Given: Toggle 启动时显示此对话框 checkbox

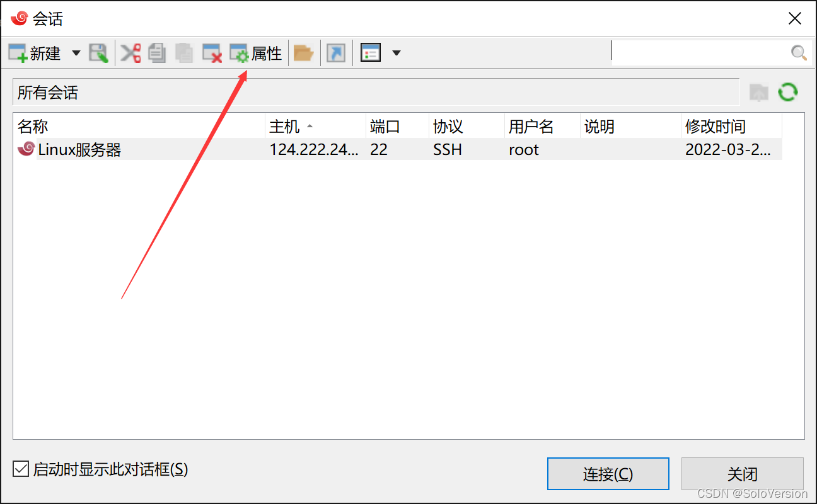Looking at the screenshot, I should tap(21, 469).
